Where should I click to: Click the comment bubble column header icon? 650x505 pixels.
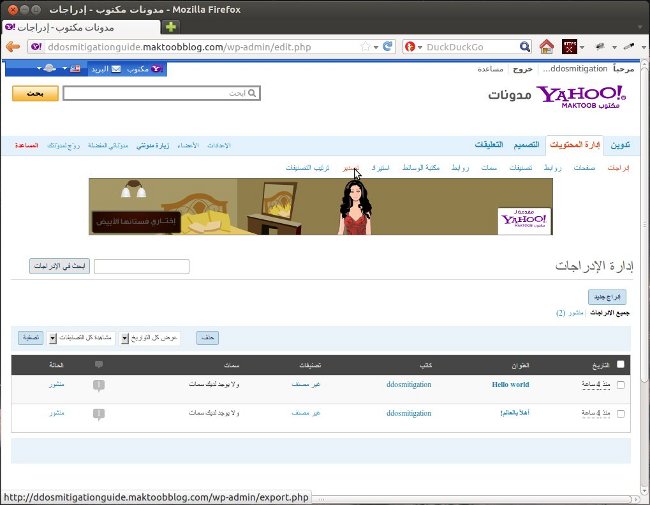click(97, 365)
